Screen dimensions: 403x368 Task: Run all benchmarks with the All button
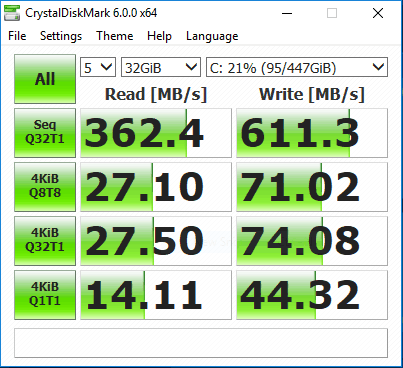pos(45,79)
